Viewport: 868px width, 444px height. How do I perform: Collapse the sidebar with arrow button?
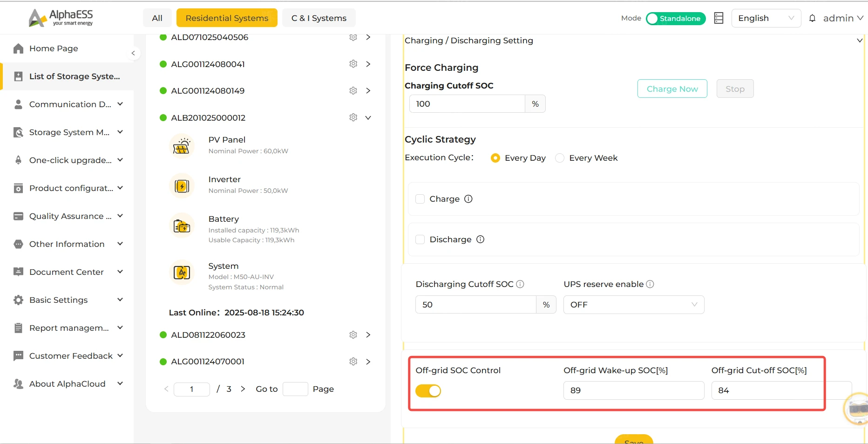coord(133,53)
